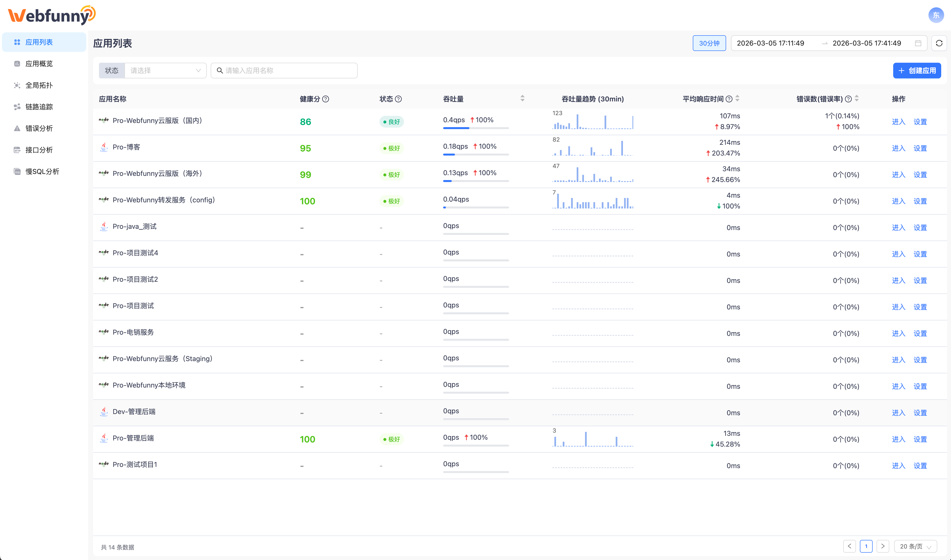The width and height of the screenshot is (951, 560).
Task: Sort by error count column arrows
Action: [x=857, y=98]
